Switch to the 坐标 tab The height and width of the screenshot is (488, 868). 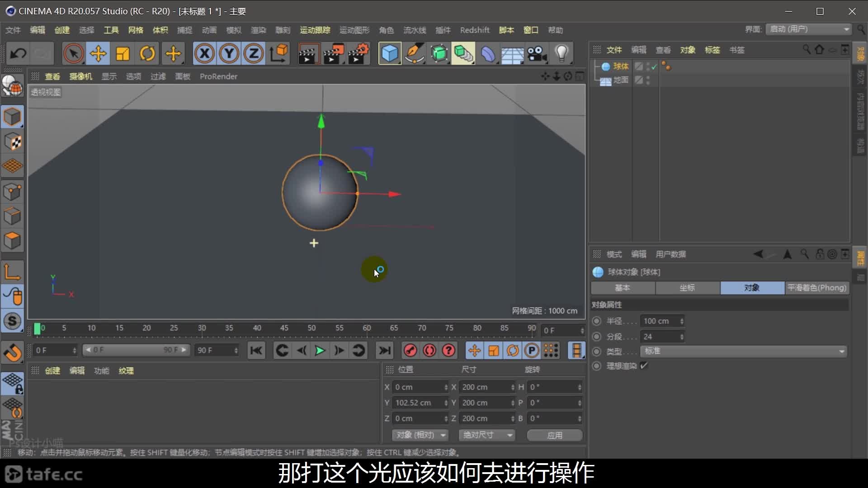pos(688,288)
